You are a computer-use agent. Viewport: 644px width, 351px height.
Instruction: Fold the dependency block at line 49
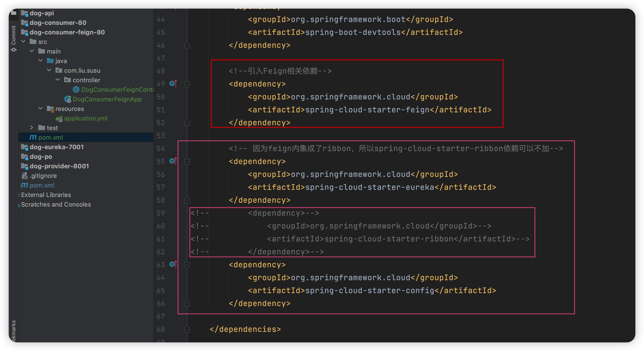coord(187,84)
